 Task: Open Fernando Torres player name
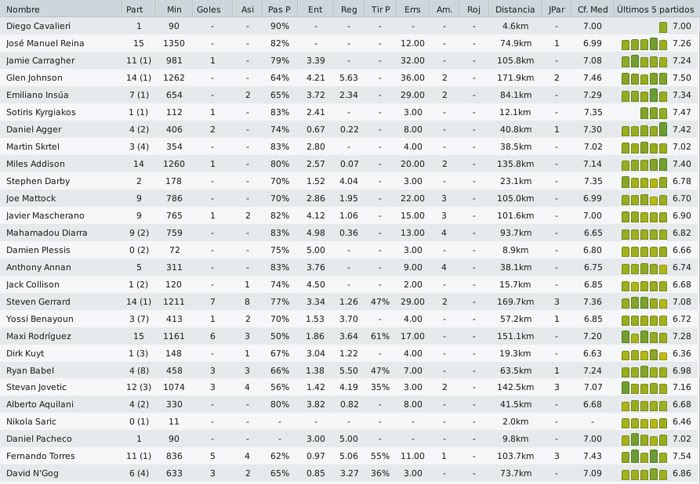click(x=41, y=456)
